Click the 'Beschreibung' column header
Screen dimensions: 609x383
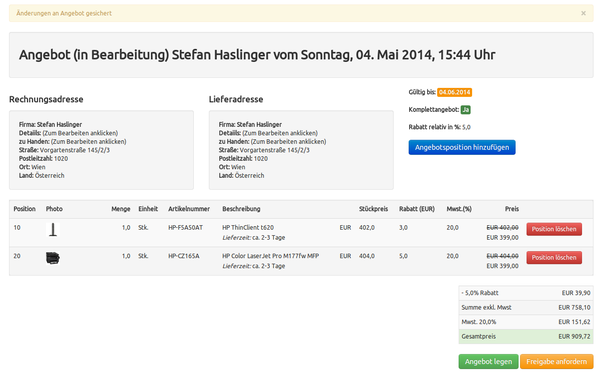click(241, 209)
